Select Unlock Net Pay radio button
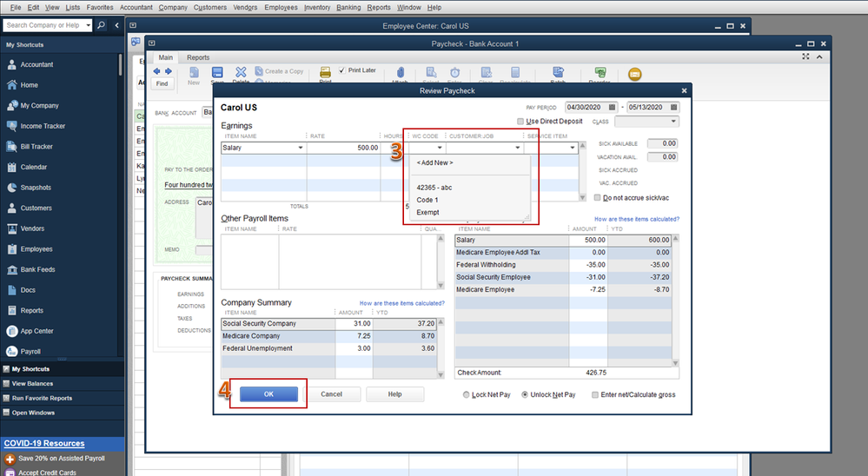The image size is (868, 476). (x=525, y=394)
